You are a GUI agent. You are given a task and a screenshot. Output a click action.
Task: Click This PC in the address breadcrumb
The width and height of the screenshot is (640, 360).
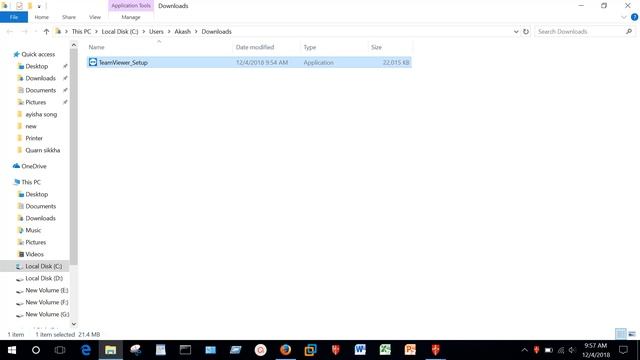click(81, 31)
